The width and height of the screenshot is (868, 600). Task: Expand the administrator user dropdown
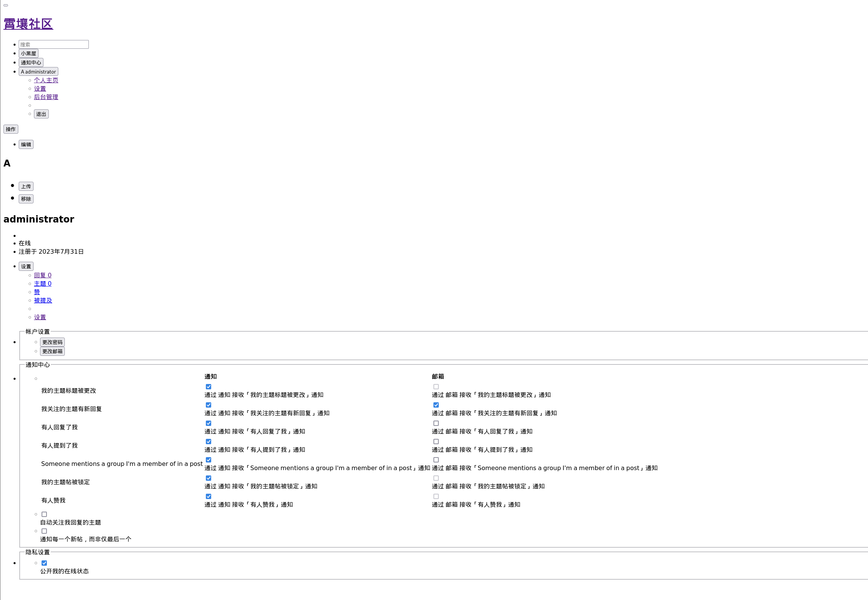pyautogui.click(x=38, y=72)
